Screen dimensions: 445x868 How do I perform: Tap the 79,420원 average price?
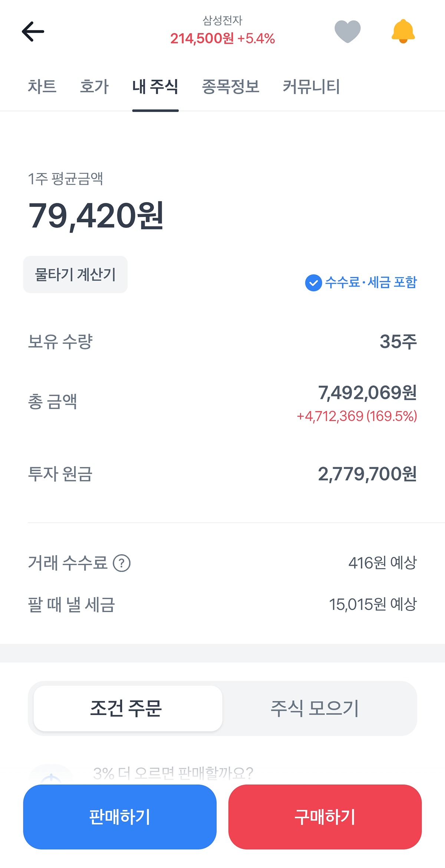[x=96, y=216]
